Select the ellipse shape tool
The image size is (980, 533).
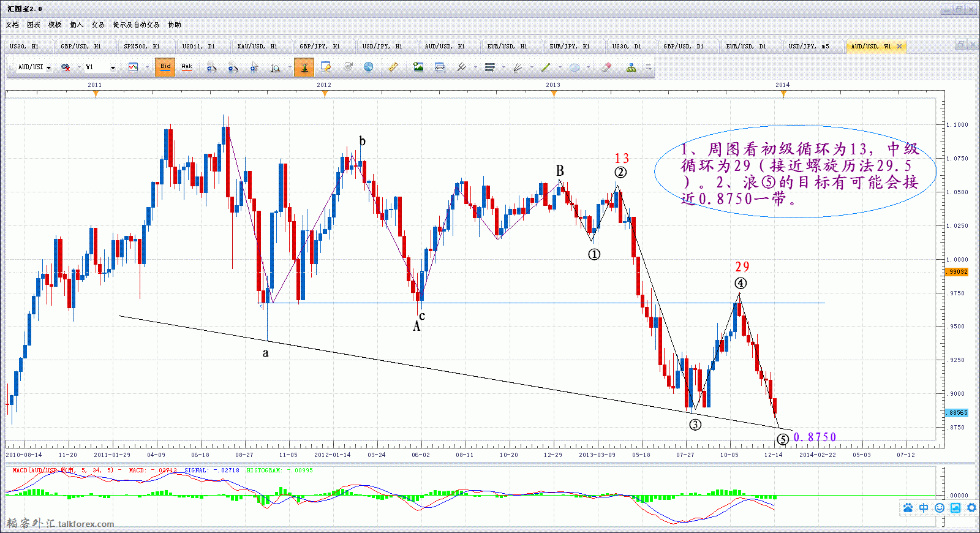(574, 67)
